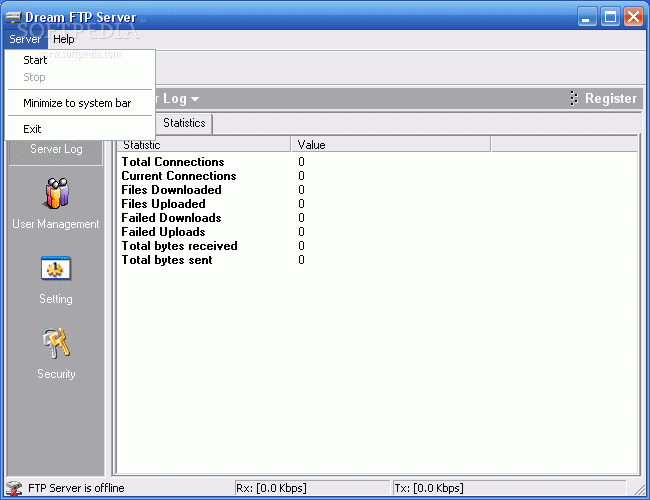
Task: Expand the Log header dropdown arrow
Action: pos(195,99)
